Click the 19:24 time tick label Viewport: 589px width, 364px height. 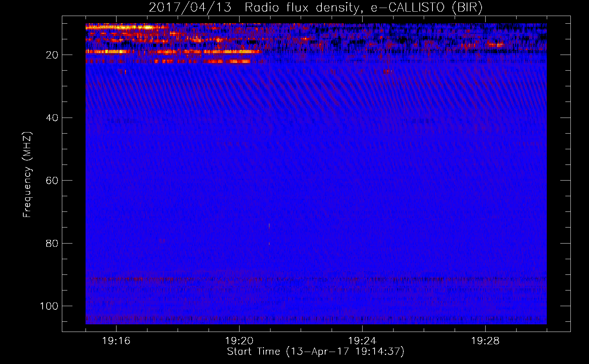(x=362, y=341)
